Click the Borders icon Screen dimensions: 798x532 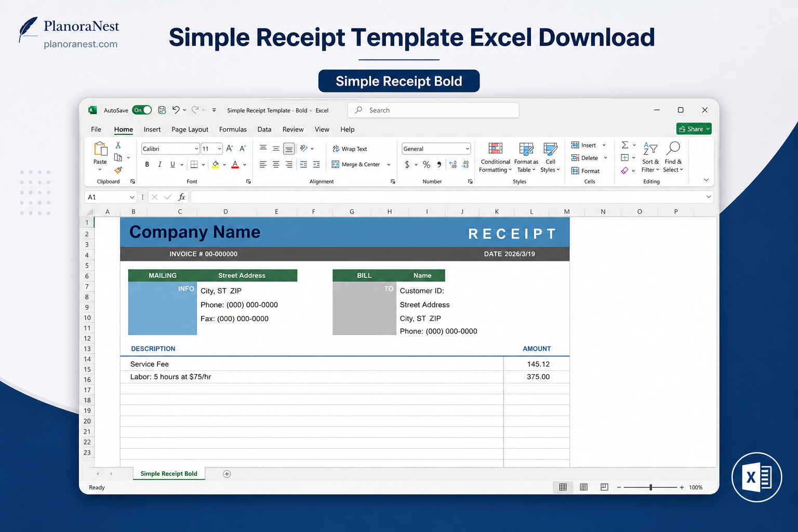[194, 164]
